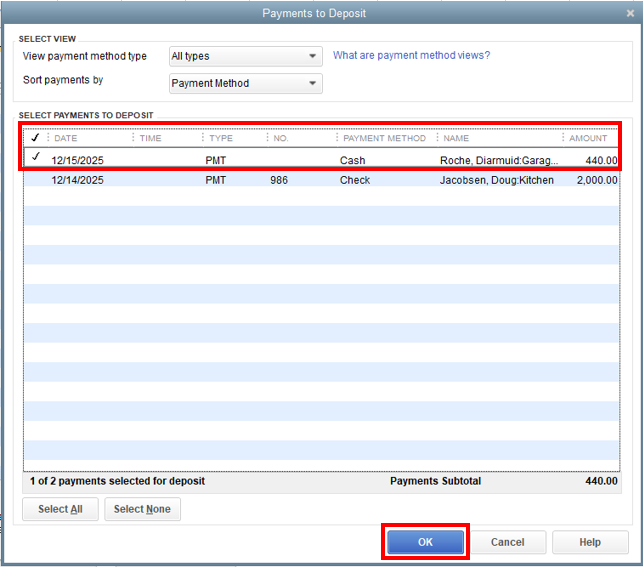Select the date 12/15/2025 cell
The height and width of the screenshot is (567, 643).
coord(78,160)
